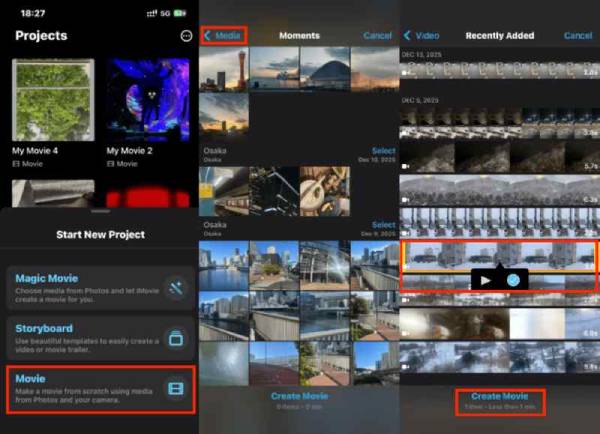Screen dimensions: 600x434
Task: Go back to Media
Action: (x=223, y=36)
